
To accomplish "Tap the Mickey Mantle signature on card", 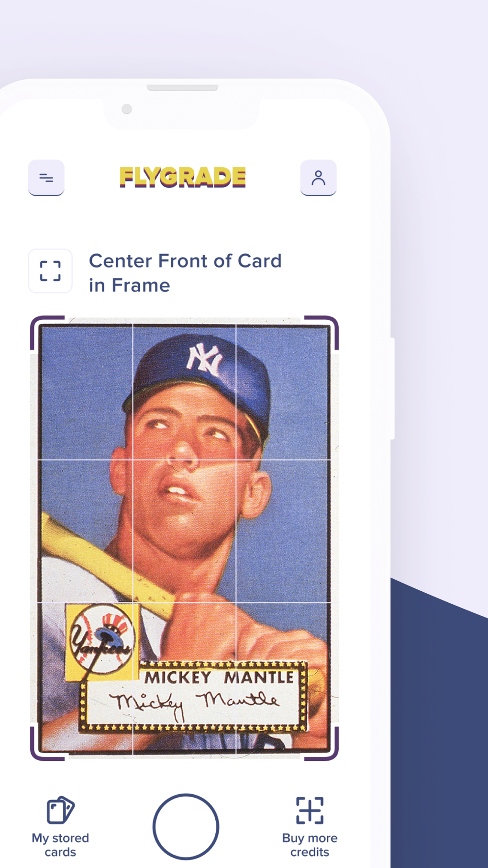I will point(194,704).
